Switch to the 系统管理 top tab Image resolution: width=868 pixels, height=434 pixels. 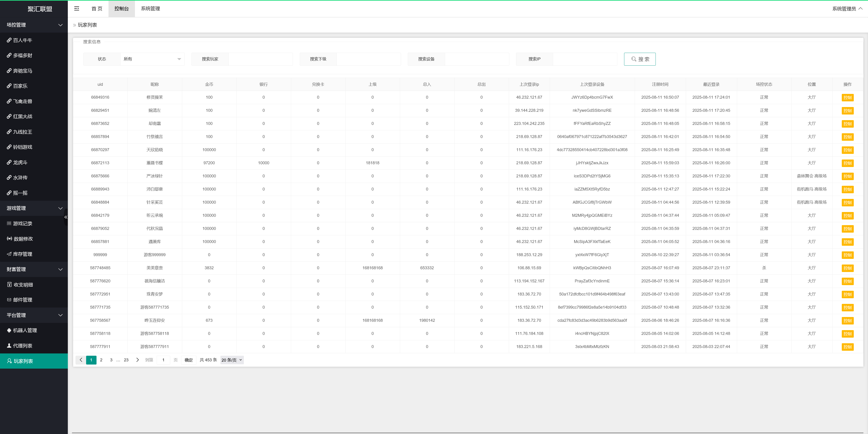pos(150,8)
